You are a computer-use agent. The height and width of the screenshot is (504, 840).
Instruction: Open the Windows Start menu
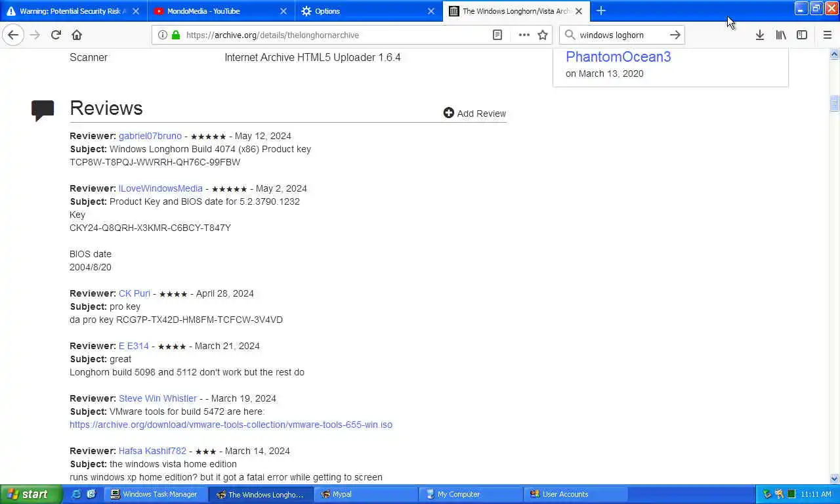coord(31,494)
